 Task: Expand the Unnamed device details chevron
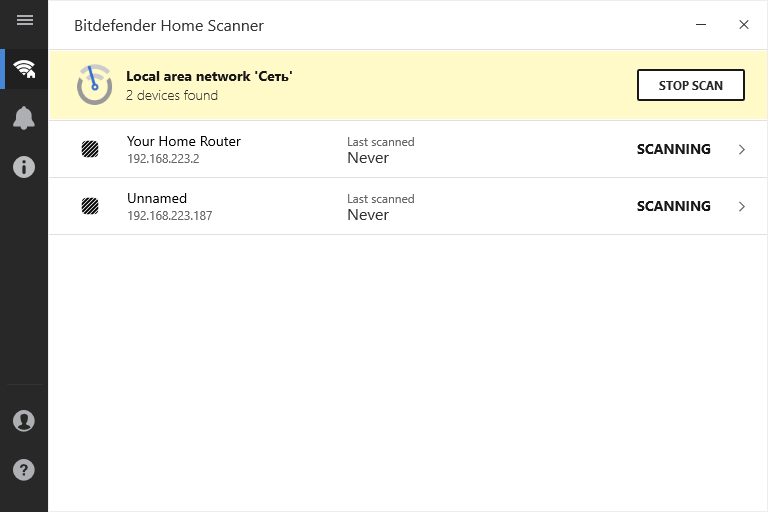(x=742, y=206)
